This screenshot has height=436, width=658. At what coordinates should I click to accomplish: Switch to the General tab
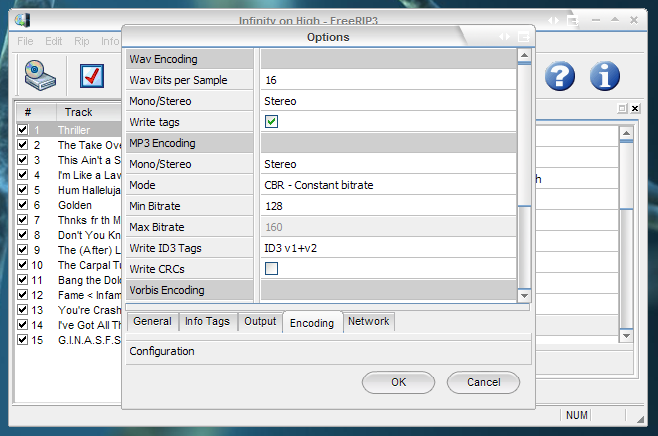click(152, 321)
